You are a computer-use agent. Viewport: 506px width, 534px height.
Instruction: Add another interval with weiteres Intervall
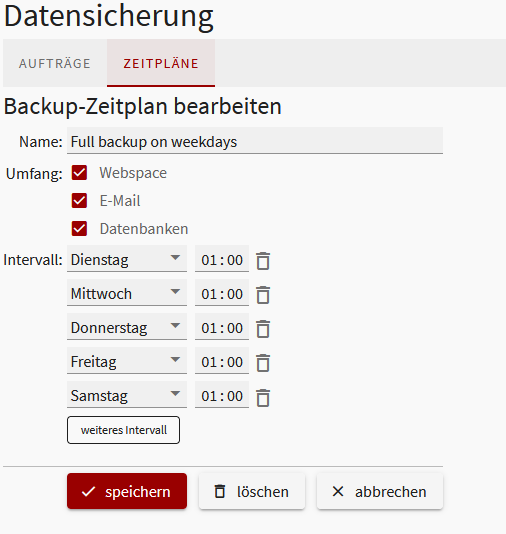(123, 430)
